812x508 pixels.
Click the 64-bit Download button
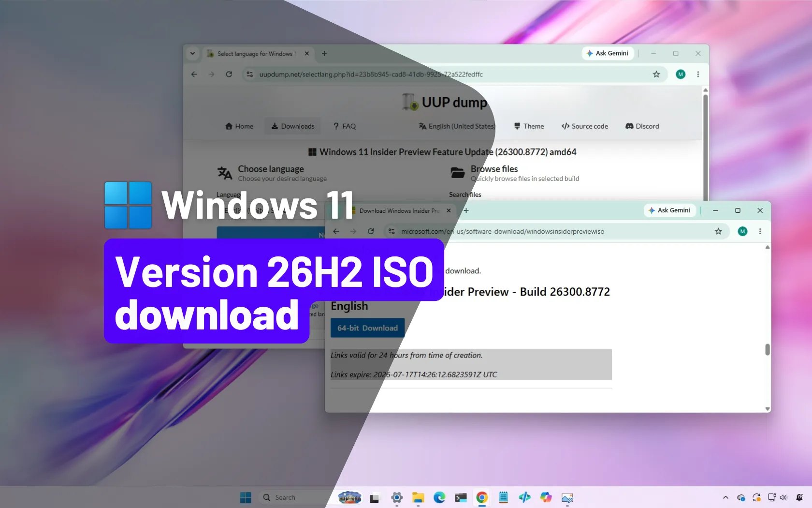pos(367,328)
